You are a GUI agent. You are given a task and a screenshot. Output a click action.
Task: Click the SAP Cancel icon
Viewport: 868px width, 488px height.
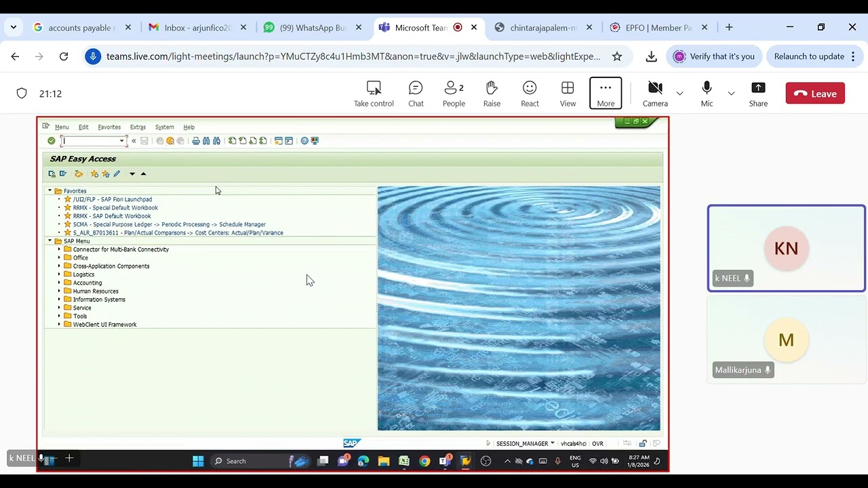pos(180,141)
